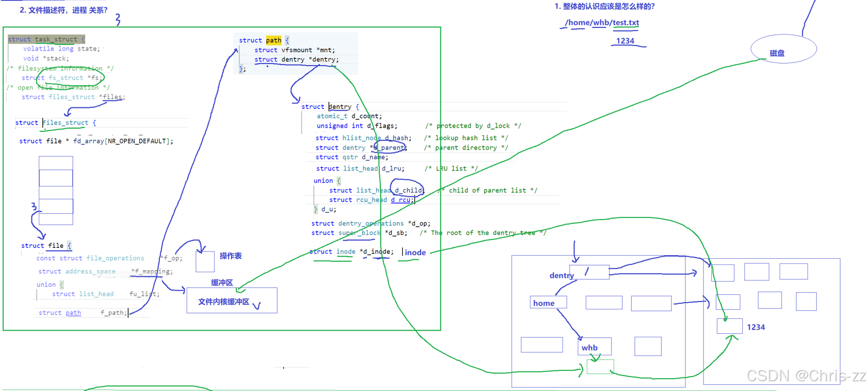Click the line "struct qstr d_name;"
The height and width of the screenshot is (391, 868).
(352, 158)
